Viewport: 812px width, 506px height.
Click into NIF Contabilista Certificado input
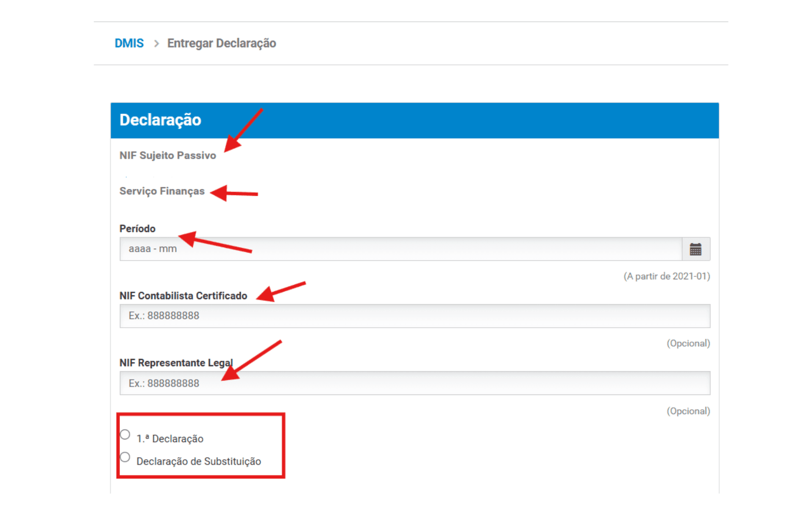414,316
